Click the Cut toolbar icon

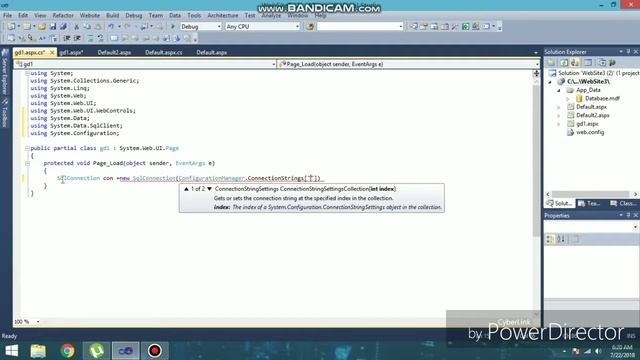point(76,27)
